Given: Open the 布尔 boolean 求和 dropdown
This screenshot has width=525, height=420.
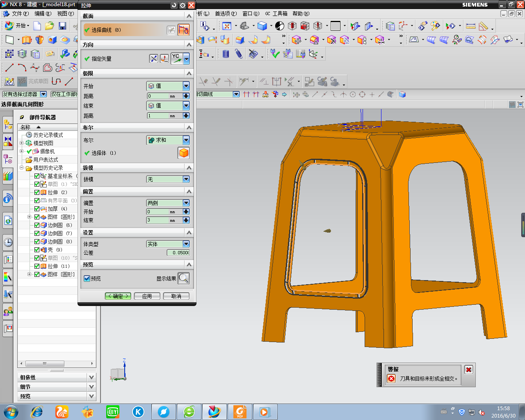Looking at the screenshot, I should [x=168, y=140].
